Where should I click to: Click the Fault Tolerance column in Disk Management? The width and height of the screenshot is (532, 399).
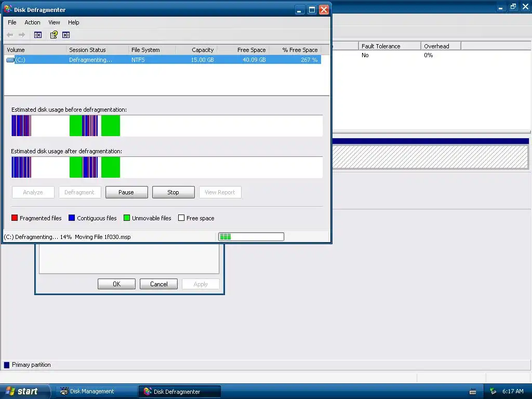click(390, 46)
